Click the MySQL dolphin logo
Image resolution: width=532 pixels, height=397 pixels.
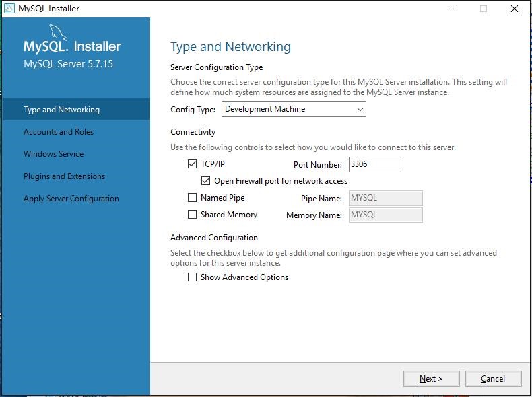click(59, 32)
